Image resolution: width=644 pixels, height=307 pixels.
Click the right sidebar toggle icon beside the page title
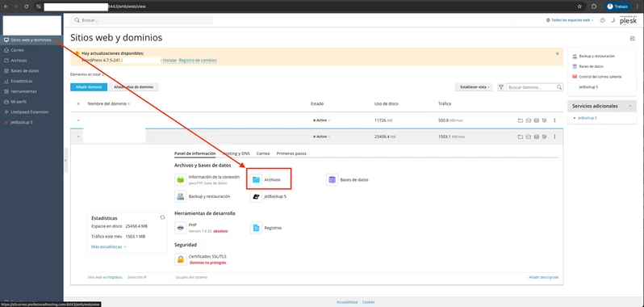[633, 38]
